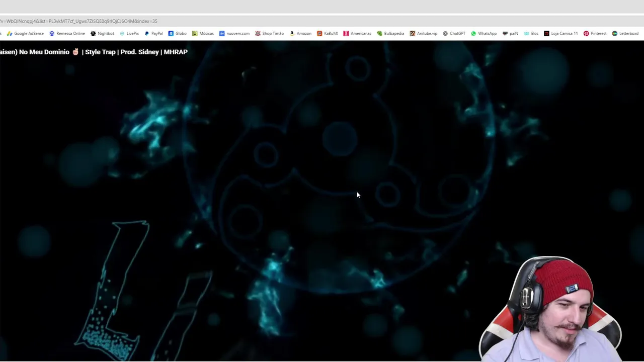The width and height of the screenshot is (644, 362).
Task: Open the Nightbot bookmark
Action: pos(102,34)
